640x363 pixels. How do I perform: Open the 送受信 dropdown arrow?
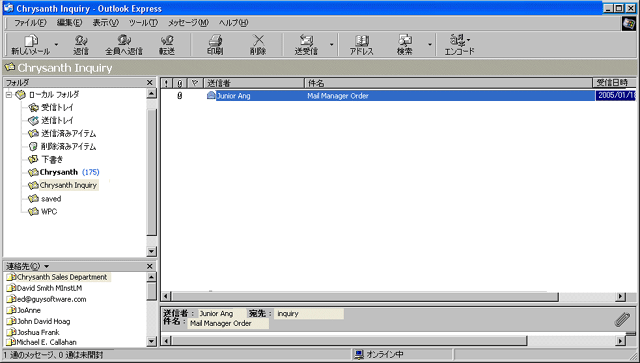[x=331, y=45]
